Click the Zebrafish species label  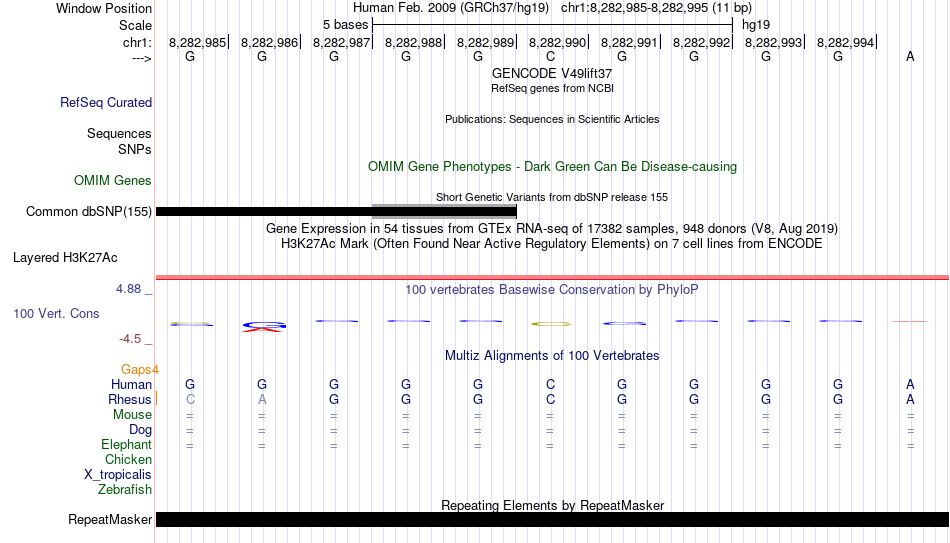coord(125,490)
